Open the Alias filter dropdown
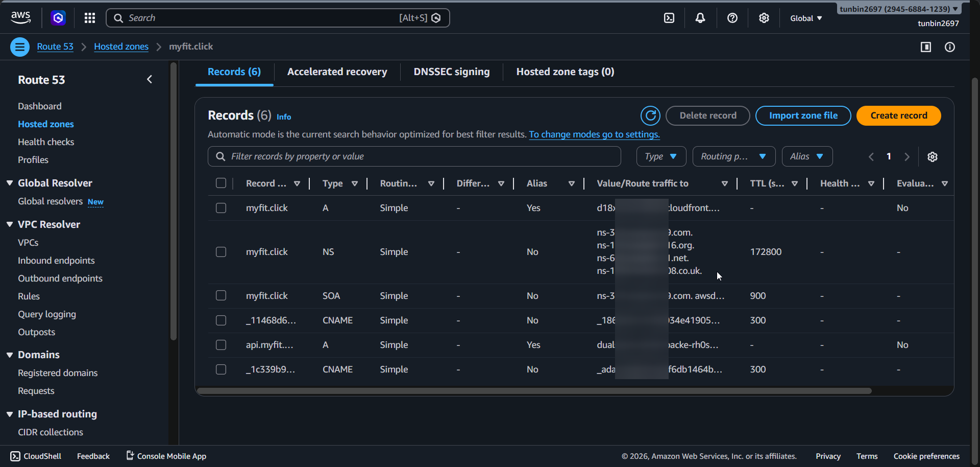 click(806, 156)
